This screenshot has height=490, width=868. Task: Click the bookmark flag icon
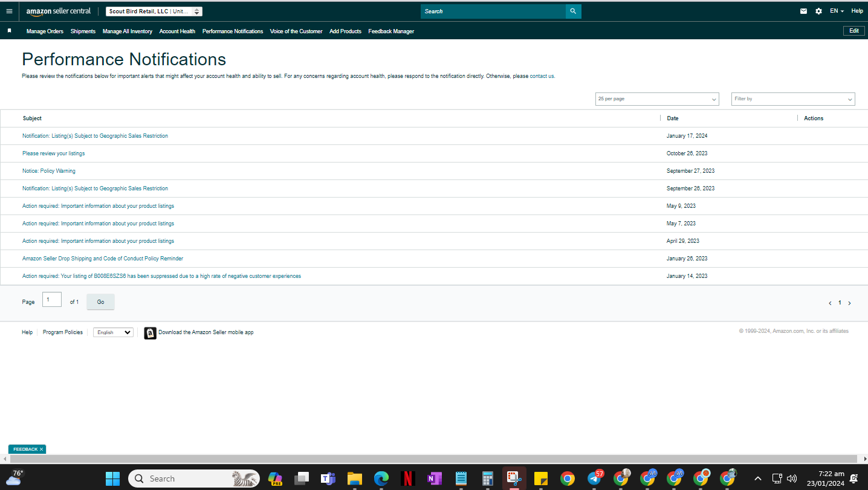pos(9,30)
